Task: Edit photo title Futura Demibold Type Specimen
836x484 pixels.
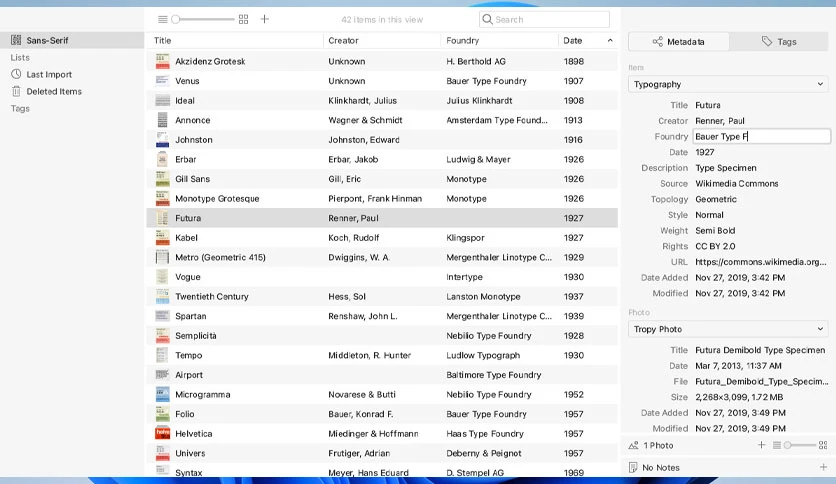Action: coord(760,350)
